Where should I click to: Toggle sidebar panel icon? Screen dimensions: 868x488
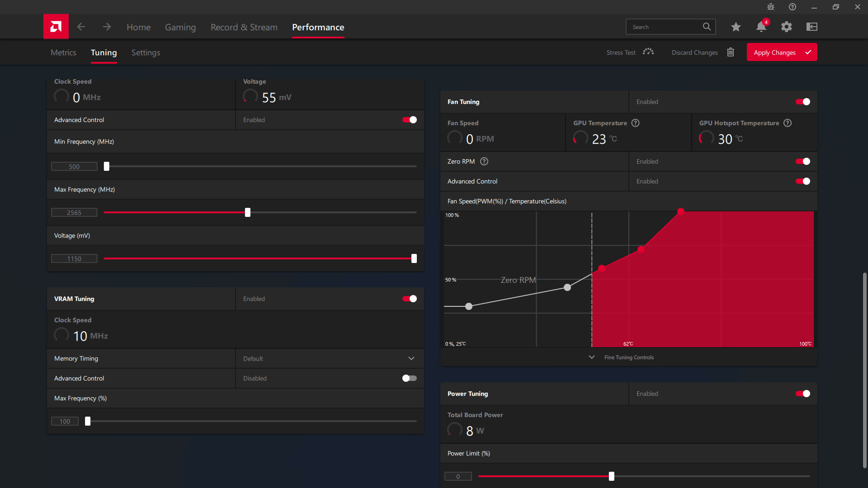tap(812, 27)
